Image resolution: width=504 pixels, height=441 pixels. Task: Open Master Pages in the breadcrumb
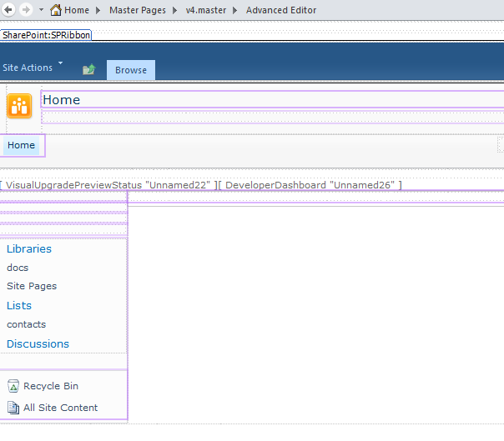click(138, 10)
